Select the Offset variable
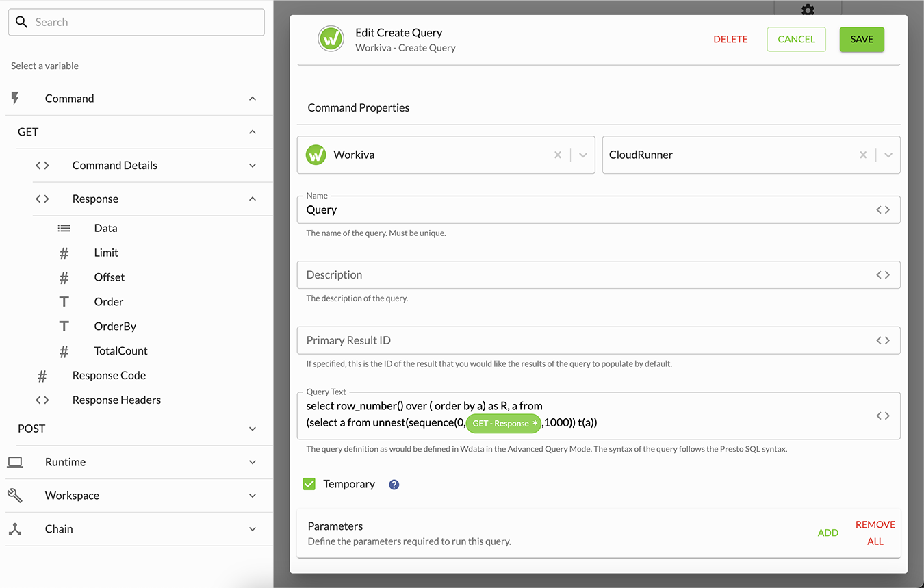The width and height of the screenshot is (924, 588). coord(110,278)
